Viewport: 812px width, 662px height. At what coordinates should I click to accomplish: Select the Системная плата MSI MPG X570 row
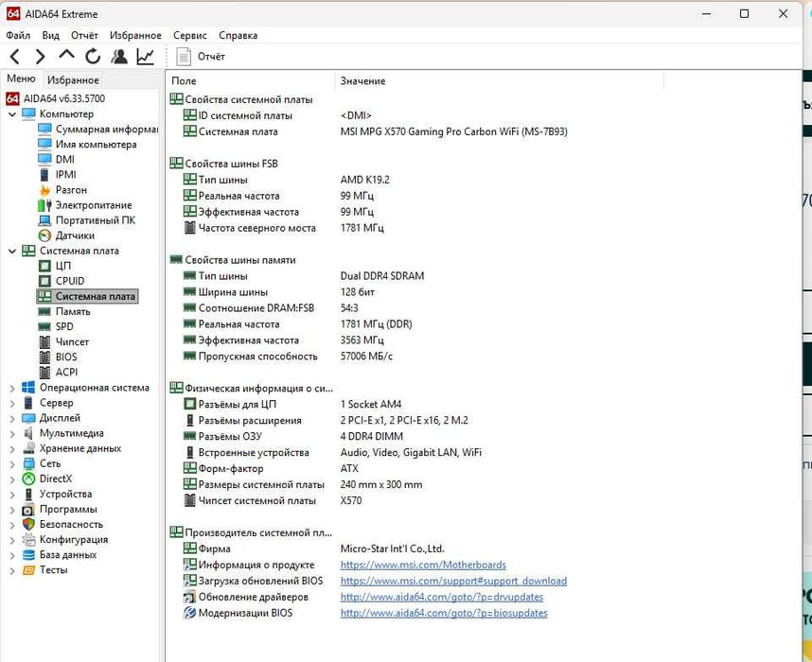click(376, 131)
